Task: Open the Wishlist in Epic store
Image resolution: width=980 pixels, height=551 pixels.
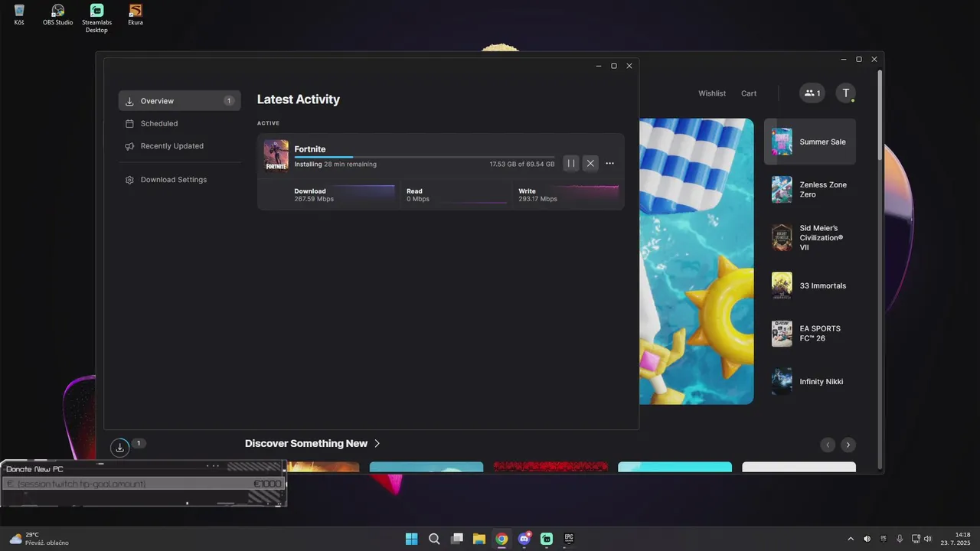Action: 712,93
